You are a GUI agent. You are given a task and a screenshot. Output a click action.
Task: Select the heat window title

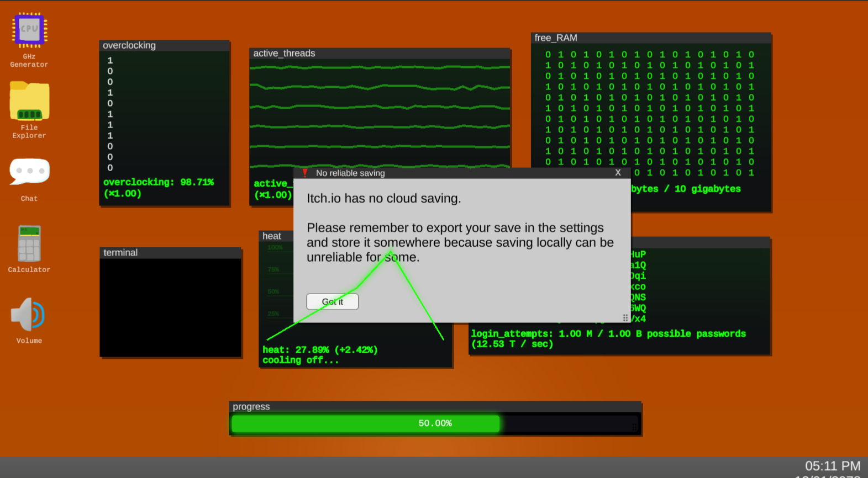pos(272,236)
